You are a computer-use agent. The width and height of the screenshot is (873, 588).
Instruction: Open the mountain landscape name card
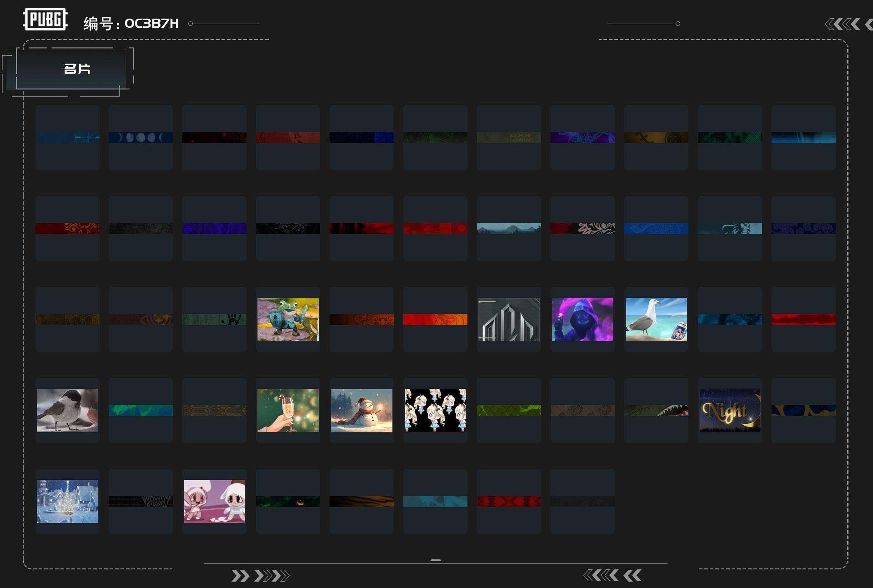509,228
